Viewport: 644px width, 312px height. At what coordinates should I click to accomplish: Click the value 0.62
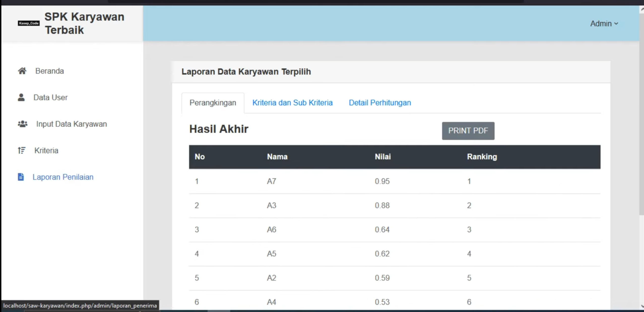pos(382,253)
